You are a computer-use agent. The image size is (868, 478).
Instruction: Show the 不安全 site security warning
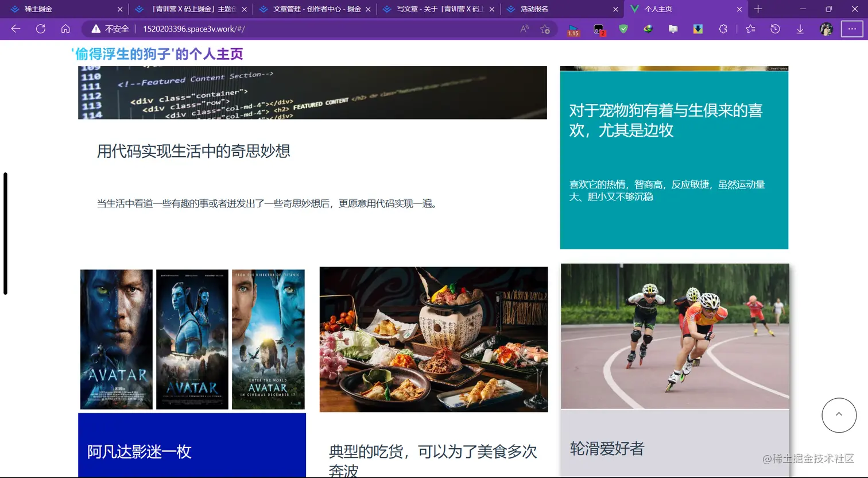(110, 29)
